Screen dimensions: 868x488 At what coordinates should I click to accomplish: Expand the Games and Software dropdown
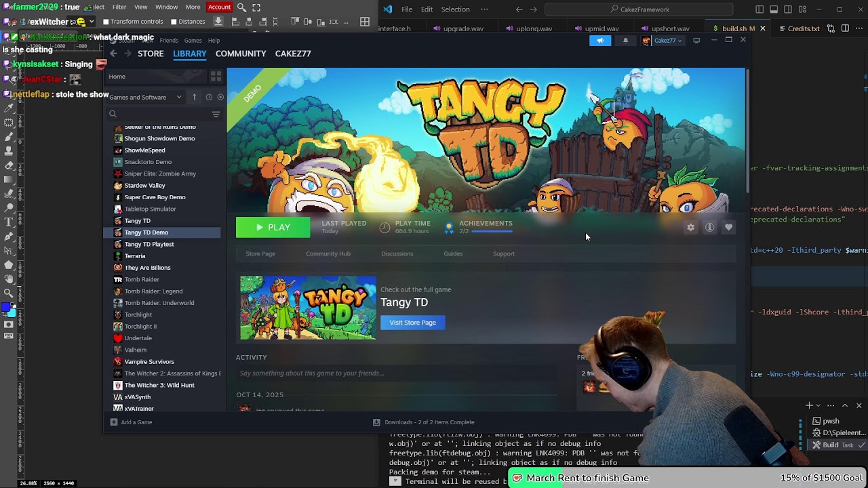click(x=146, y=97)
